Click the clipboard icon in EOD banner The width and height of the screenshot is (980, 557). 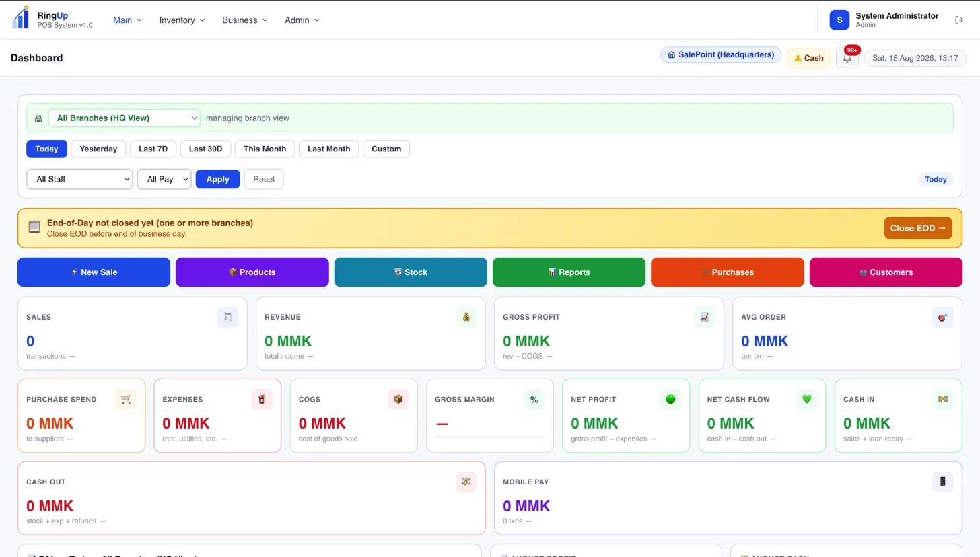(x=34, y=227)
